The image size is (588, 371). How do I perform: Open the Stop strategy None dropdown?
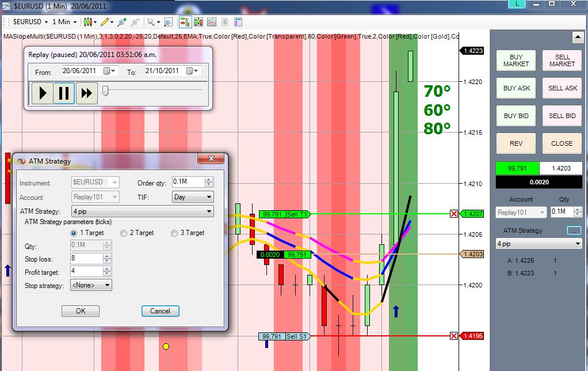tap(91, 285)
